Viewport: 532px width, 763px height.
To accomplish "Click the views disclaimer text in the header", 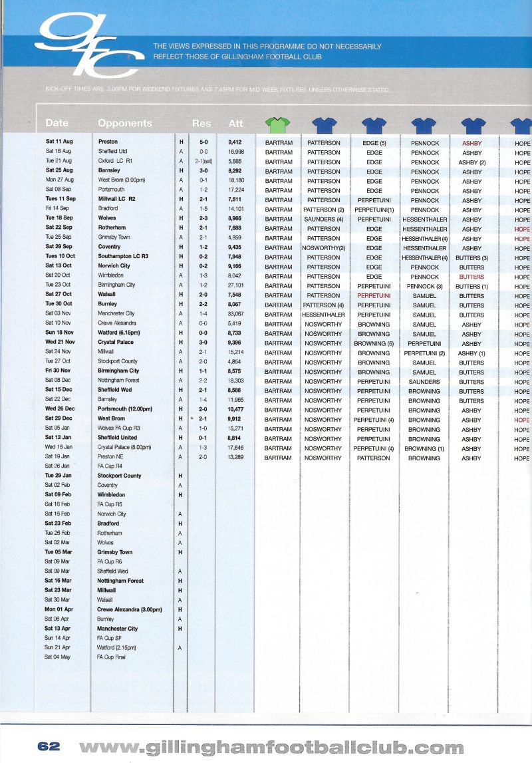I will (x=267, y=52).
